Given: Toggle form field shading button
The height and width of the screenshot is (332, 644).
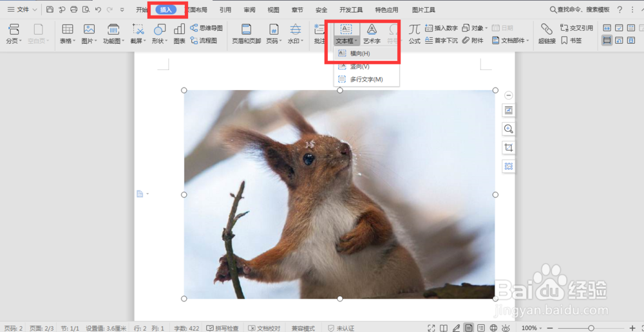Looking at the screenshot, I should click(607, 41).
